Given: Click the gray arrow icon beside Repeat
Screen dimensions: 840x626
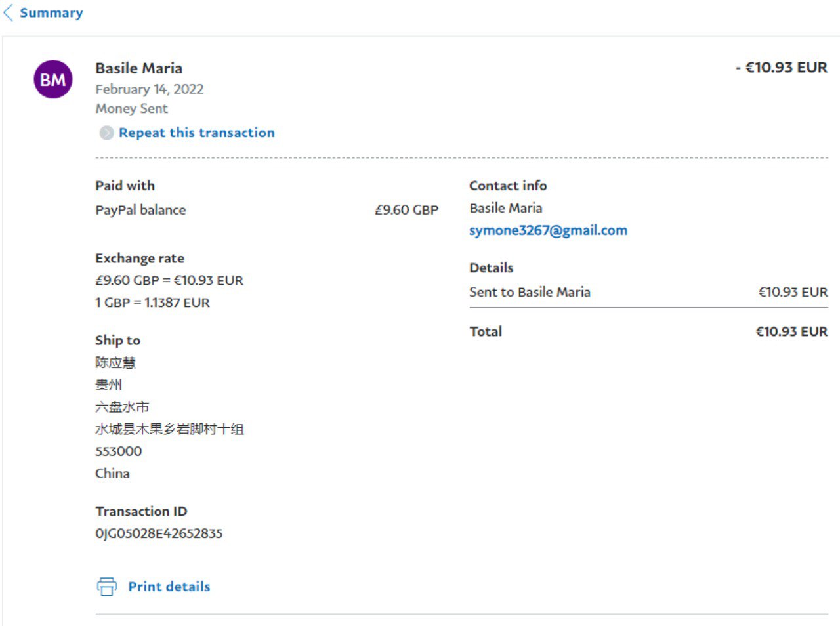Looking at the screenshot, I should [106, 133].
